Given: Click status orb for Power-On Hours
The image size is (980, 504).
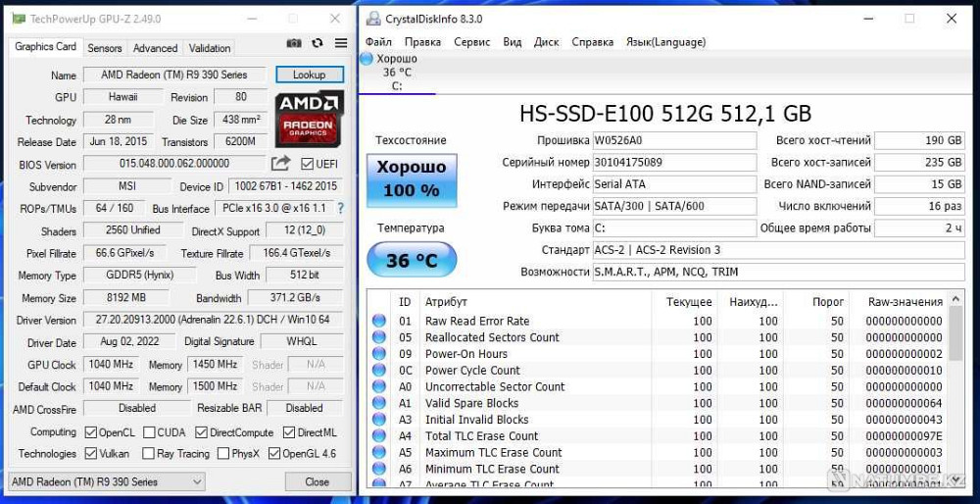Looking at the screenshot, I should [x=379, y=354].
